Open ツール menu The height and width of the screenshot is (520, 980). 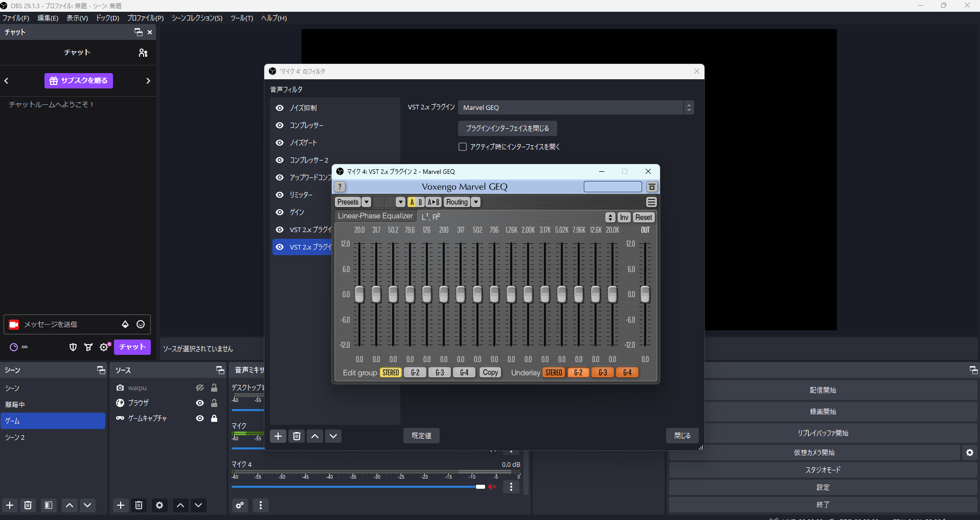242,18
